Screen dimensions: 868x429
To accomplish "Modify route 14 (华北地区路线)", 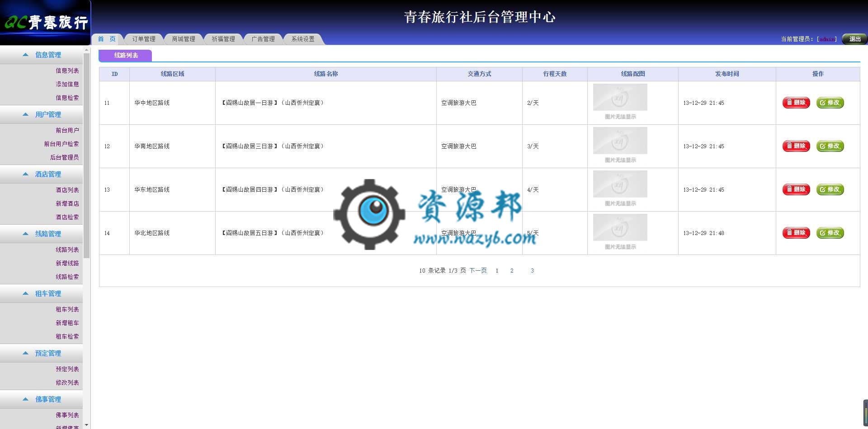I will click(830, 233).
